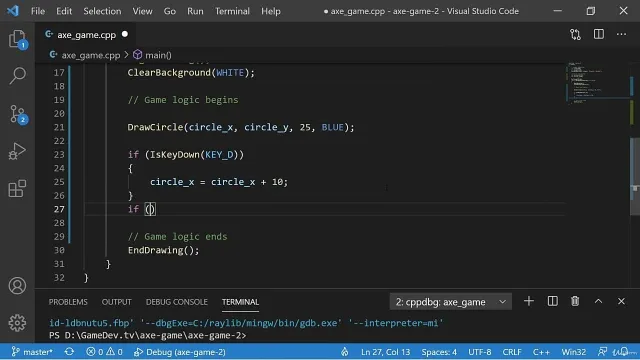This screenshot has width=640, height=360.
Task: Switch to the PROBLEMS panel tab
Action: 68,302
